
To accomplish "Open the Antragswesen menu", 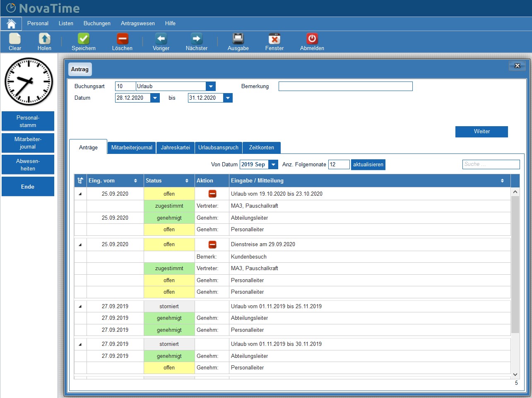I will coord(137,24).
